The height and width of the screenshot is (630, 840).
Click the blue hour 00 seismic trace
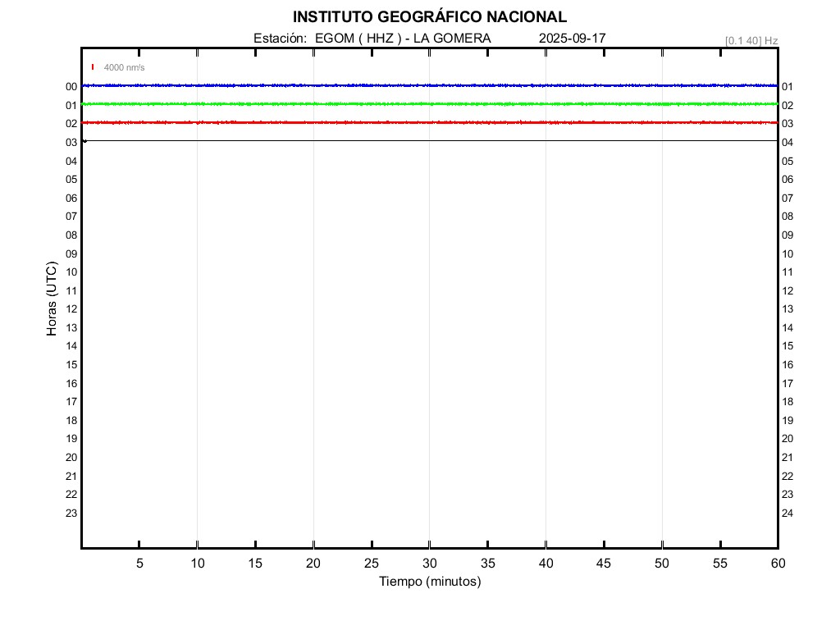click(x=430, y=85)
